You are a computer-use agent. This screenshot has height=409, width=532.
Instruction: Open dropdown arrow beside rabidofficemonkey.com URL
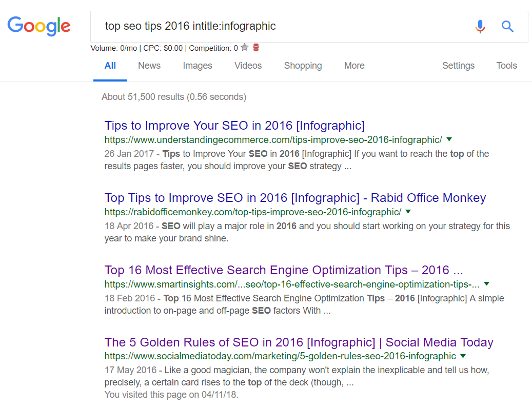[x=408, y=212]
